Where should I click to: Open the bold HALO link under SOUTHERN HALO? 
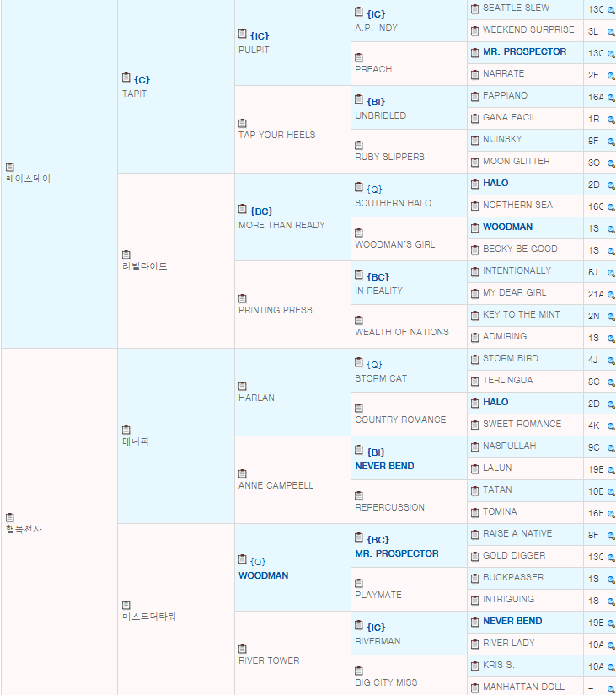click(x=495, y=183)
